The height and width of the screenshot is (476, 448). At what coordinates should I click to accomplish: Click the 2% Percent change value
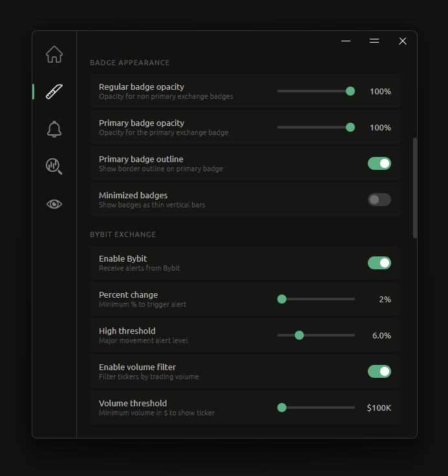tap(385, 299)
